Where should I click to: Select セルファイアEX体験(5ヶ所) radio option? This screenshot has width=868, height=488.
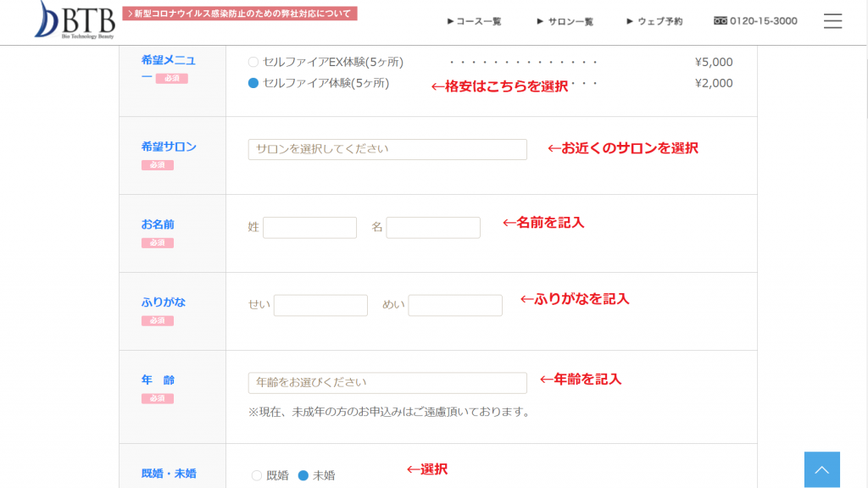(x=253, y=62)
